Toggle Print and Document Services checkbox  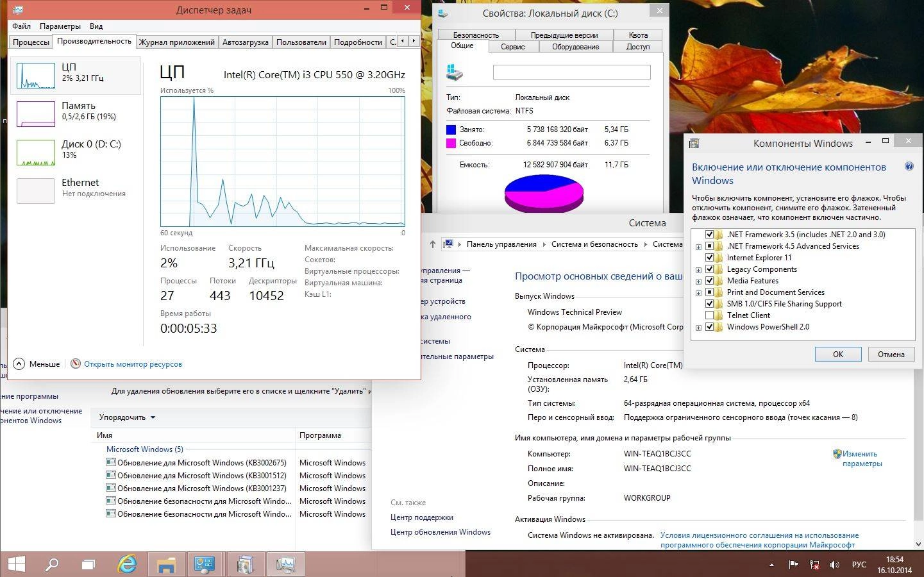tap(709, 292)
